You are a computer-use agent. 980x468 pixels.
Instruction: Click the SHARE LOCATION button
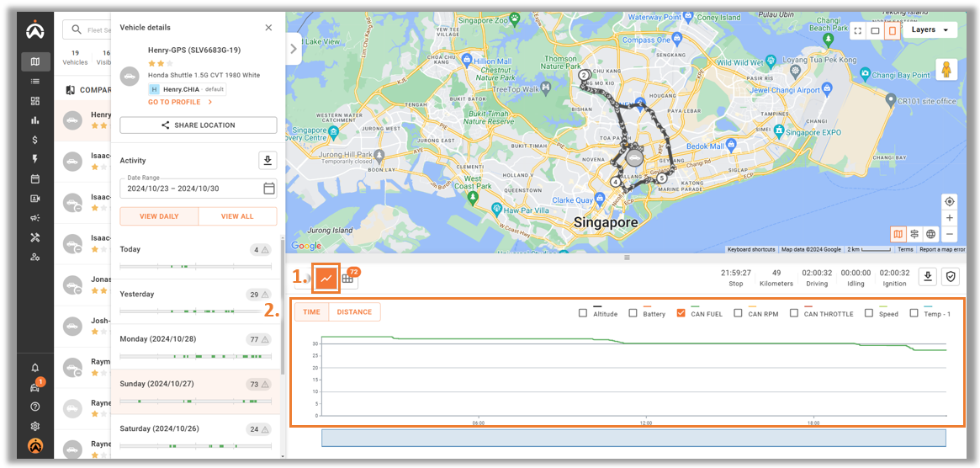(x=199, y=125)
